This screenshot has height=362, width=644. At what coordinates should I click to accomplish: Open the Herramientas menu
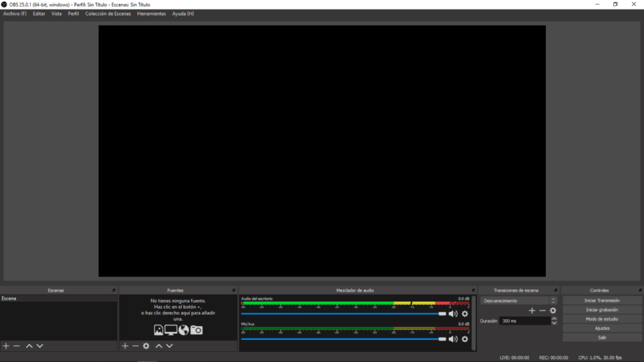[x=152, y=13]
